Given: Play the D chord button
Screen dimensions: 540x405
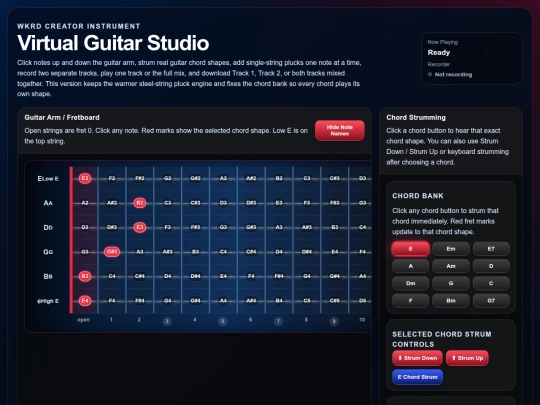Looking at the screenshot, I should [491, 266].
